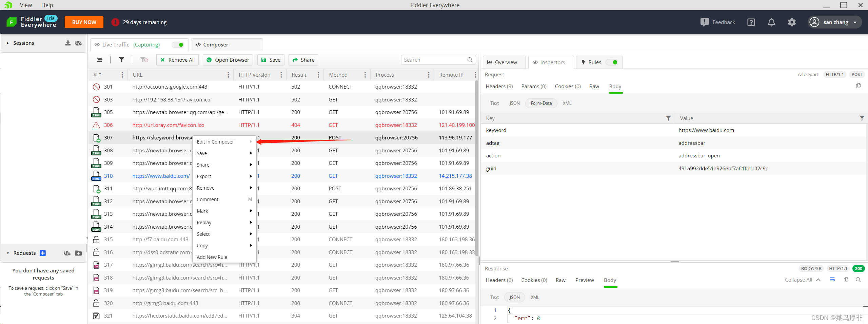Screen dimensions: 868x324
Task: Expand the Share submenu in the context menu
Action: pos(224,165)
